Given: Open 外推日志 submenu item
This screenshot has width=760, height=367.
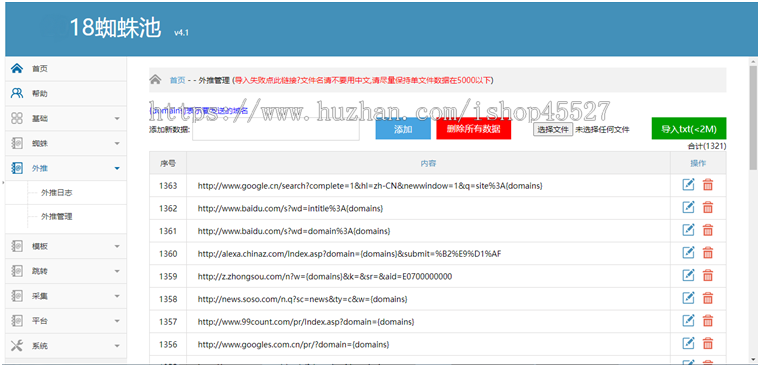Looking at the screenshot, I should (57, 193).
